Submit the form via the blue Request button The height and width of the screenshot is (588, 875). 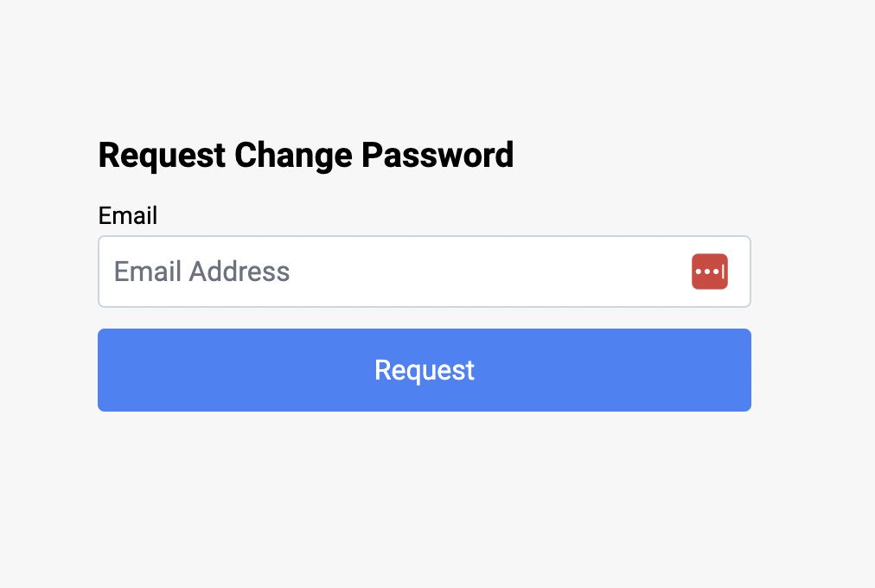point(424,370)
